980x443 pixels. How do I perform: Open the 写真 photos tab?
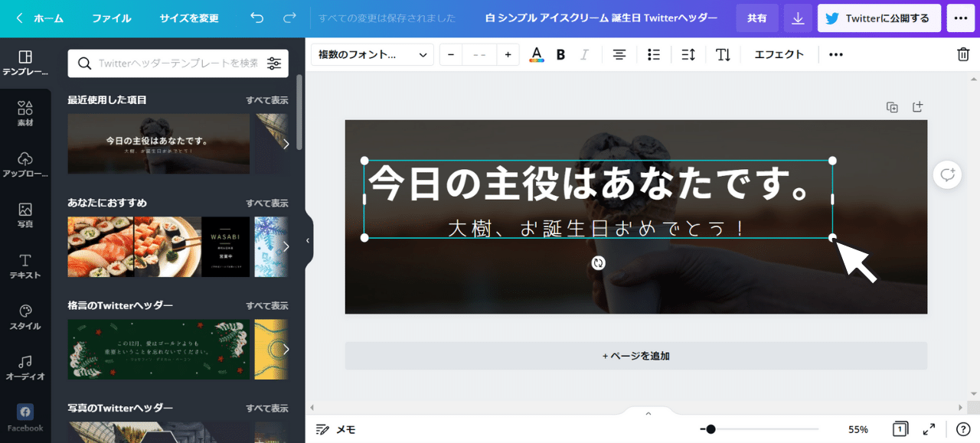click(x=25, y=216)
